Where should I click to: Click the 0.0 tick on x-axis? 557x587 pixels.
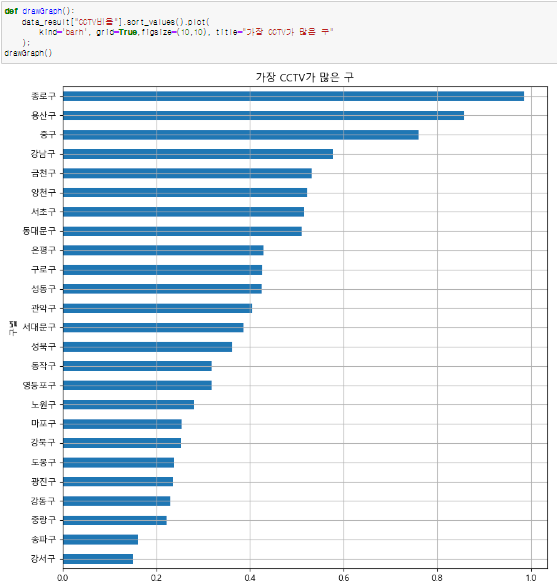[63, 578]
